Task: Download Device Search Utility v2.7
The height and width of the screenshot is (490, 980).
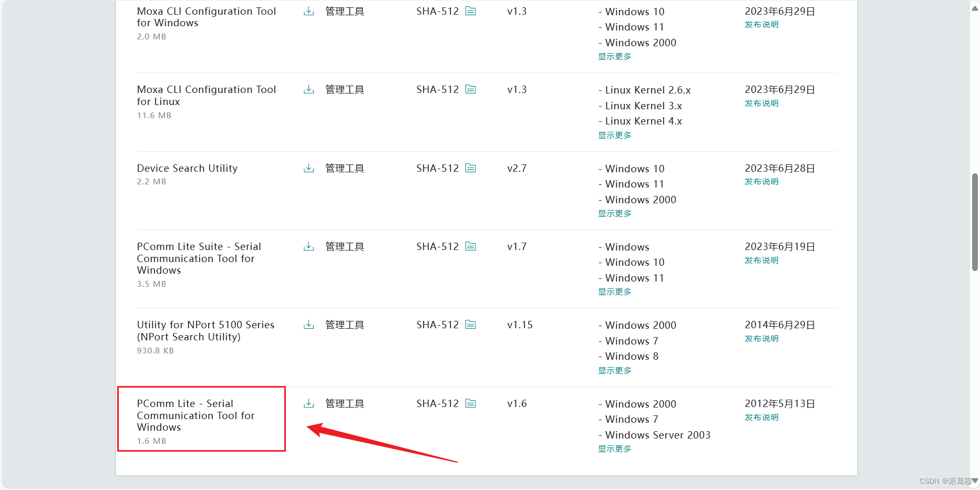Action: coord(308,168)
